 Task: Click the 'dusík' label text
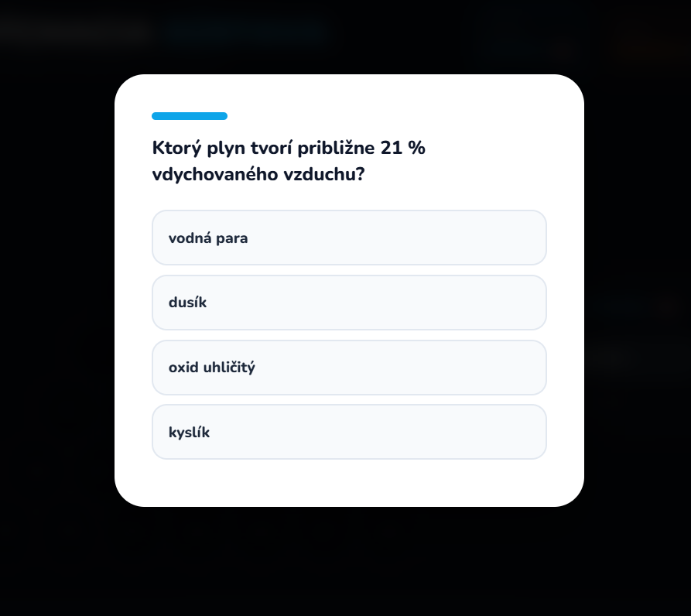click(x=187, y=303)
